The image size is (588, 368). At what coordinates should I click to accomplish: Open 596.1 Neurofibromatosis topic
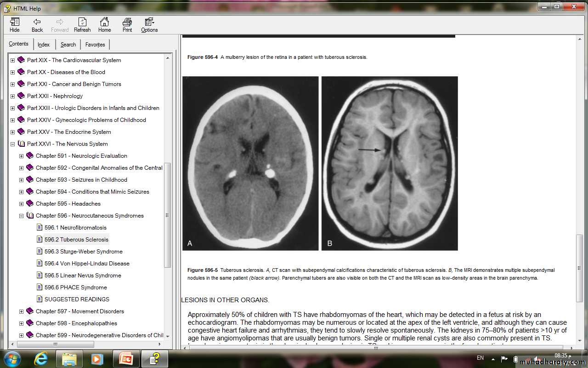coord(75,228)
